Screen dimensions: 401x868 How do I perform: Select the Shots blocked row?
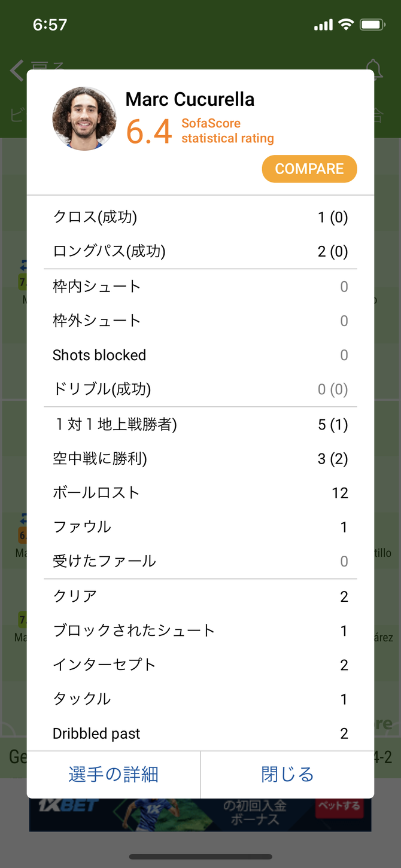(200, 355)
